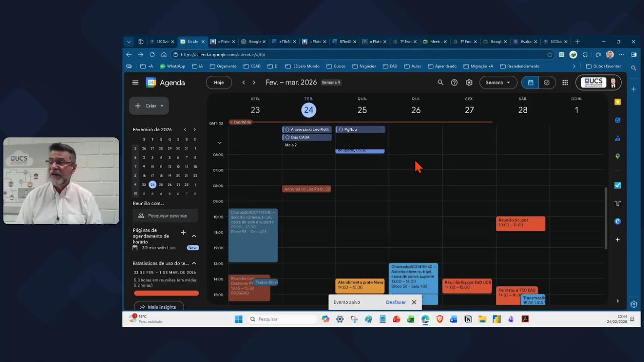
Task: Show 'Mais 2' all-day events
Action: [291, 145]
